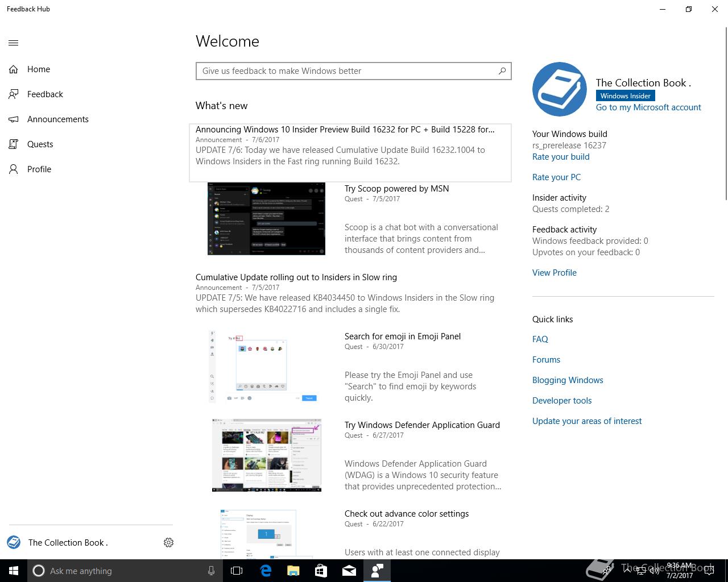
Task: Open Mail app from taskbar
Action: pos(349,571)
